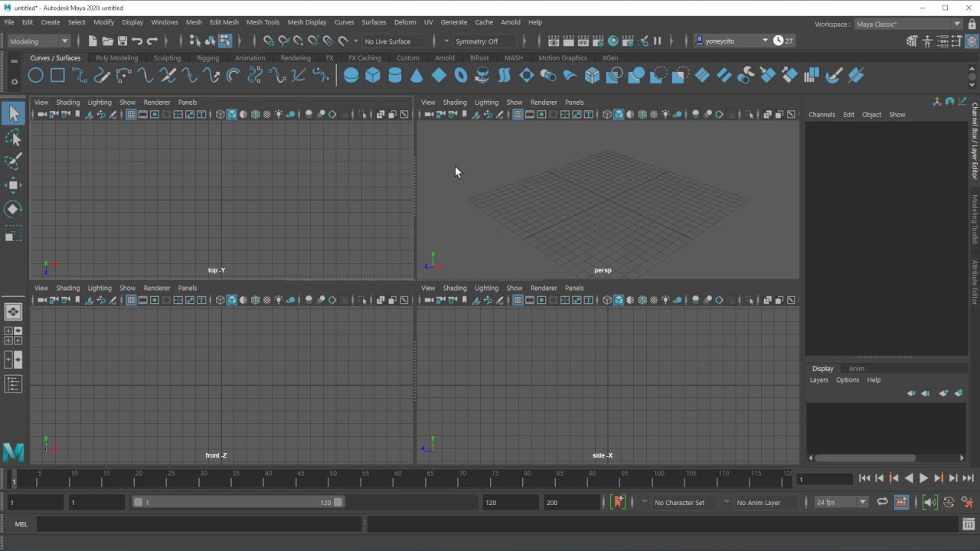Screen dimensions: 980x551
Task: Click the MEL command line label
Action: (x=21, y=524)
